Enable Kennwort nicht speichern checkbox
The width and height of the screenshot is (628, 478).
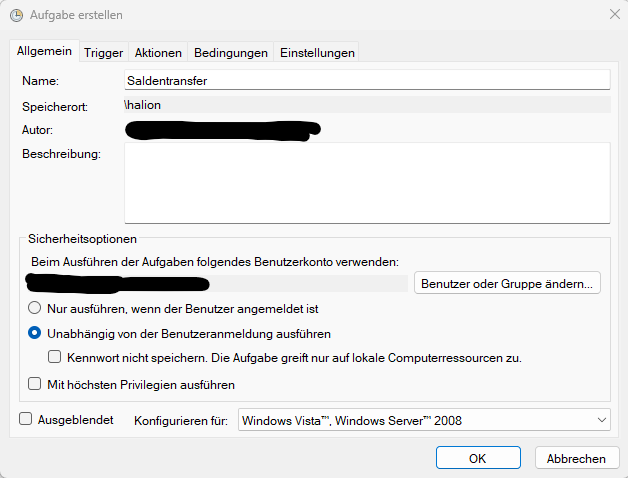(56, 357)
